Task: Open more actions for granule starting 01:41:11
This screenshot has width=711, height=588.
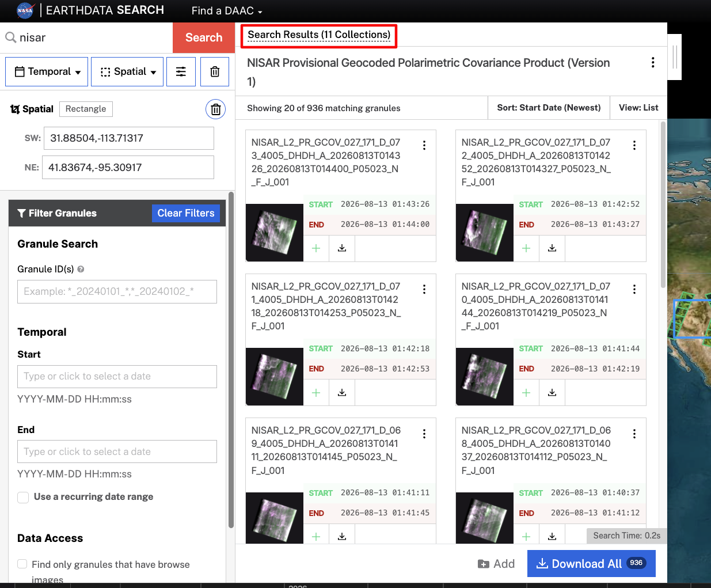Action: click(424, 434)
